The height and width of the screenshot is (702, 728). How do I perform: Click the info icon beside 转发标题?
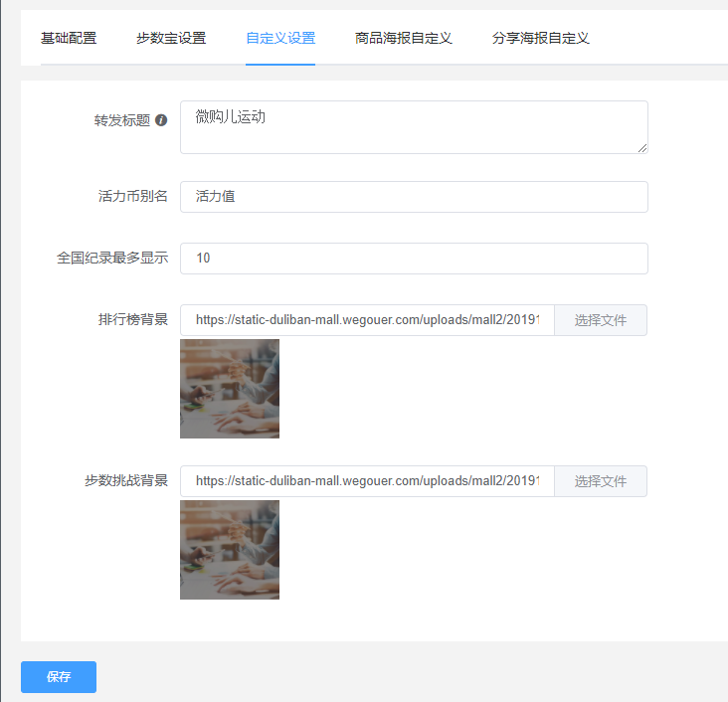[x=161, y=120]
